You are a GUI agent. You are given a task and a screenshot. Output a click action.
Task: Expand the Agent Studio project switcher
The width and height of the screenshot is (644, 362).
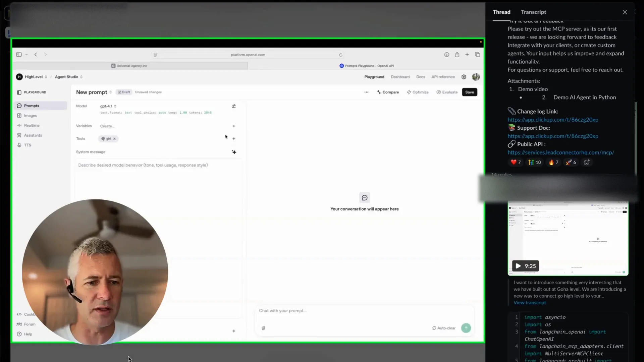tap(69, 77)
